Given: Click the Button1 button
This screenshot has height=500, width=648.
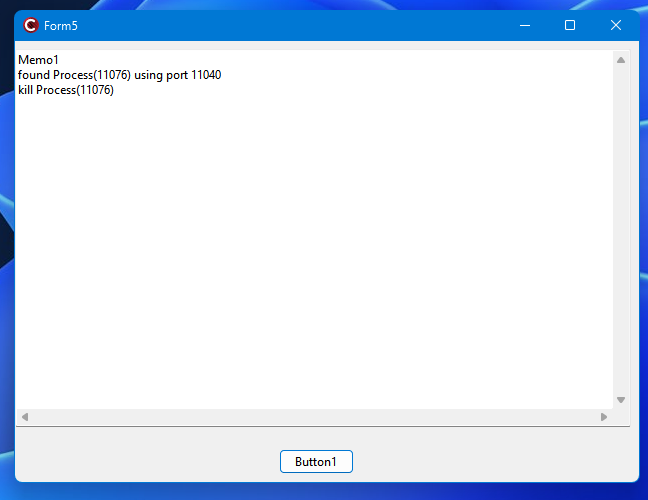Looking at the screenshot, I should (x=316, y=461).
